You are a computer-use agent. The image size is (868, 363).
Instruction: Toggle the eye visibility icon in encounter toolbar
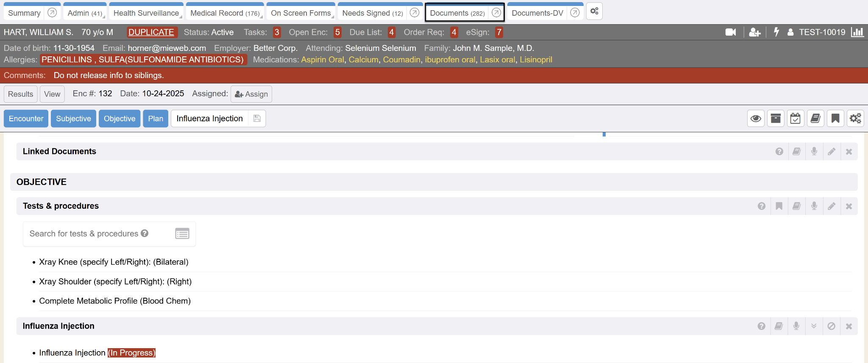click(756, 118)
